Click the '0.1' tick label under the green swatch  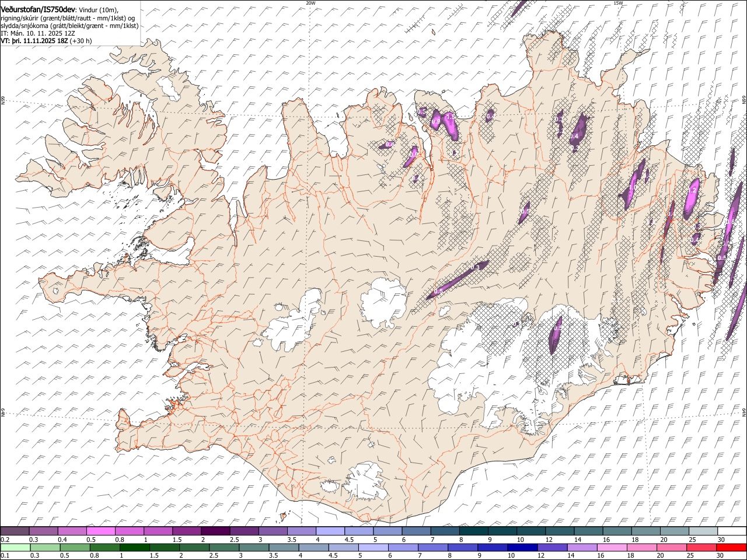pyautogui.click(x=5, y=555)
